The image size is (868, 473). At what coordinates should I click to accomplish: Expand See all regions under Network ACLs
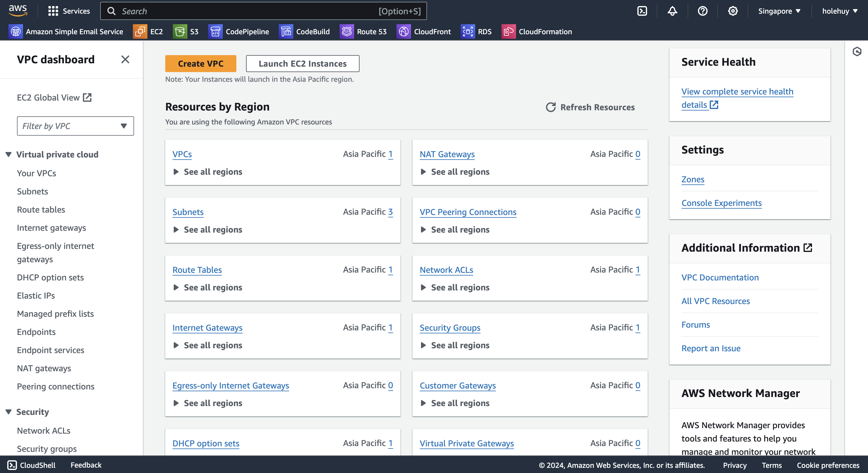455,287
